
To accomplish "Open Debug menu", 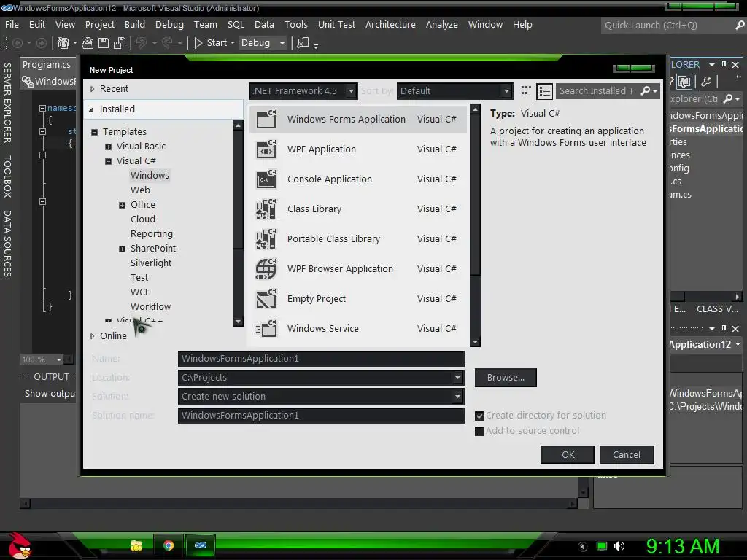I will 169,24.
